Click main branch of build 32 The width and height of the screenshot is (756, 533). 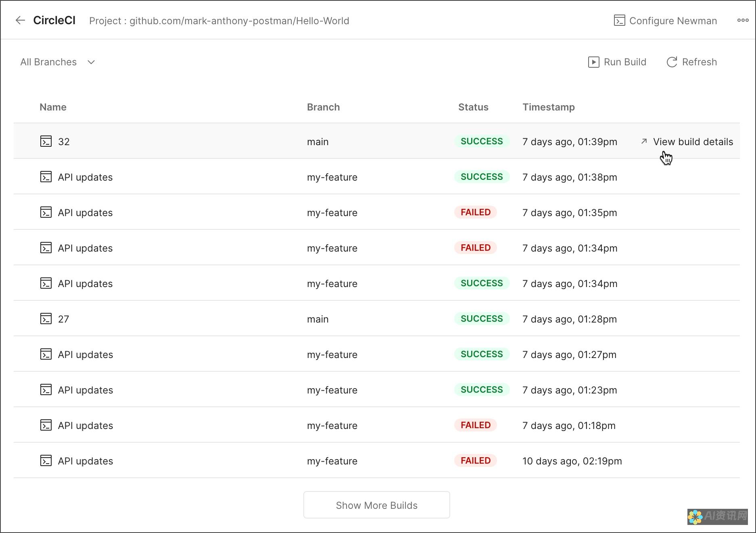click(317, 142)
